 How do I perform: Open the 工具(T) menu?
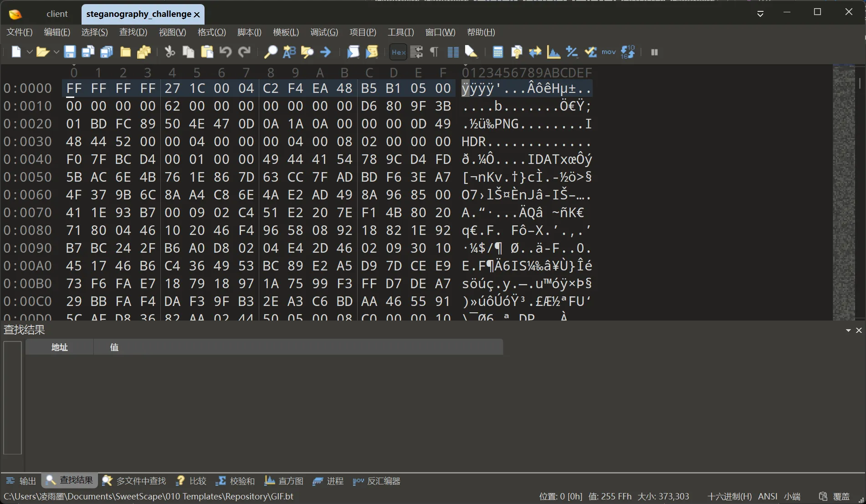(401, 32)
